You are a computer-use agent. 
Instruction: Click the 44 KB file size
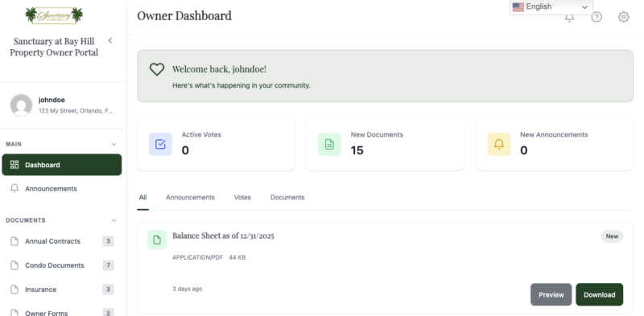(x=237, y=258)
